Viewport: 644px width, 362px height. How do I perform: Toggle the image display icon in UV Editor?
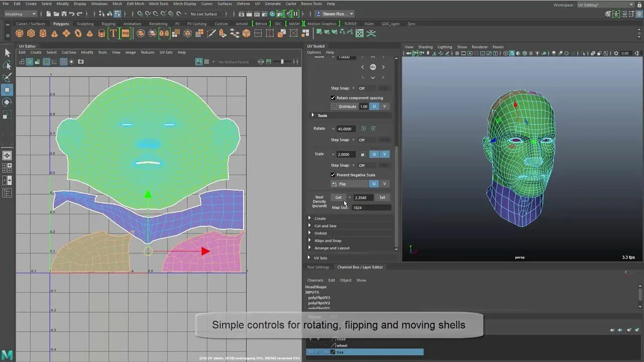tap(199, 62)
